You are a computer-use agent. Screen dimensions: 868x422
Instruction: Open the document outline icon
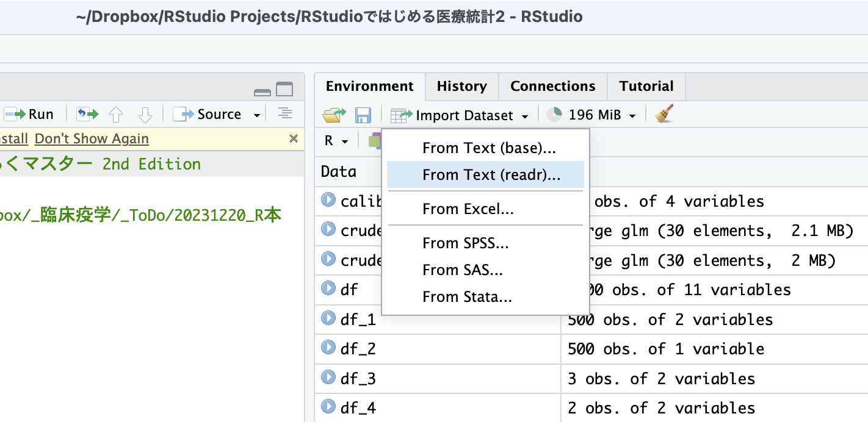pyautogui.click(x=284, y=114)
